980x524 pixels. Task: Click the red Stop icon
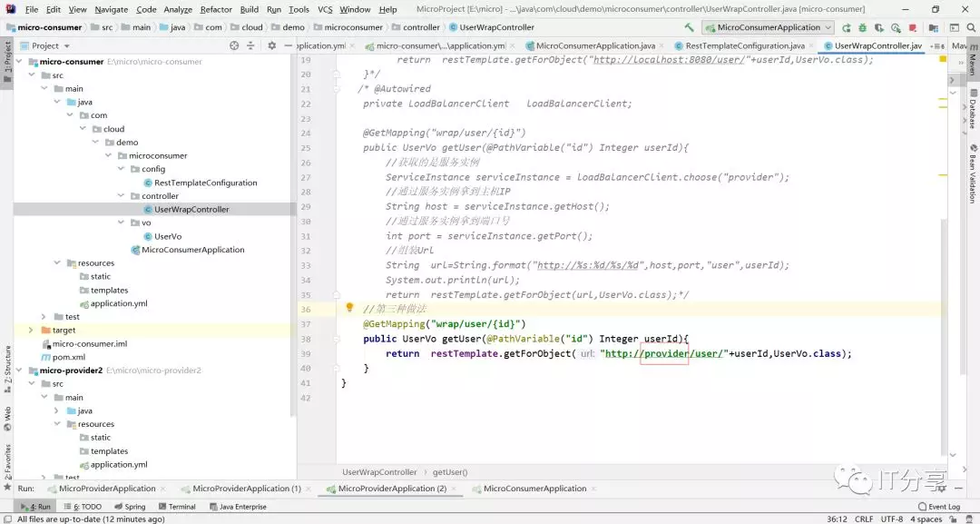pyautogui.click(x=913, y=27)
